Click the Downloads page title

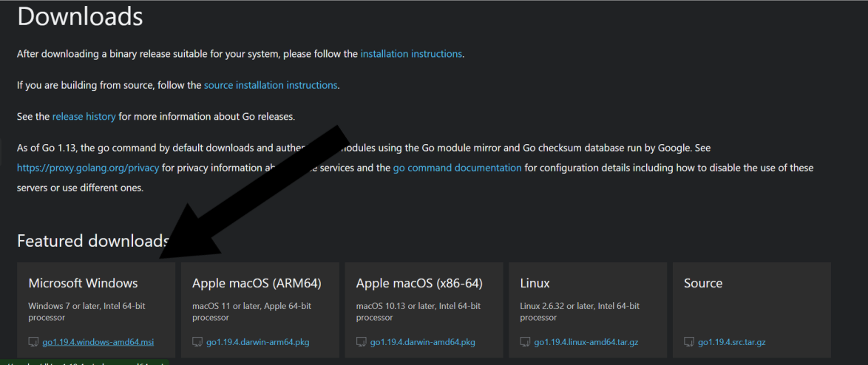click(x=81, y=16)
